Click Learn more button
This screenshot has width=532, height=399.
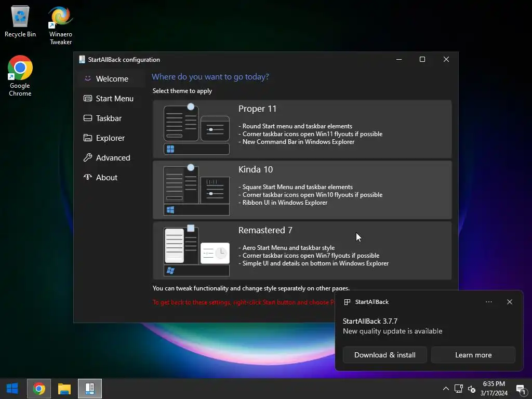click(473, 355)
